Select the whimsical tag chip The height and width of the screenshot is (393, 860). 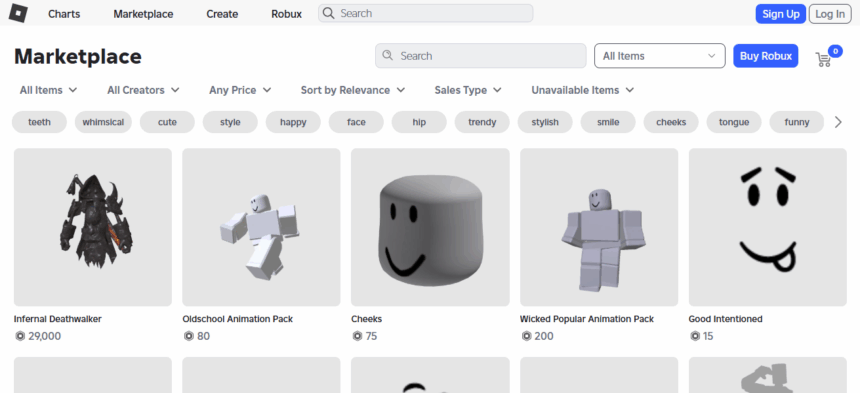coord(103,122)
